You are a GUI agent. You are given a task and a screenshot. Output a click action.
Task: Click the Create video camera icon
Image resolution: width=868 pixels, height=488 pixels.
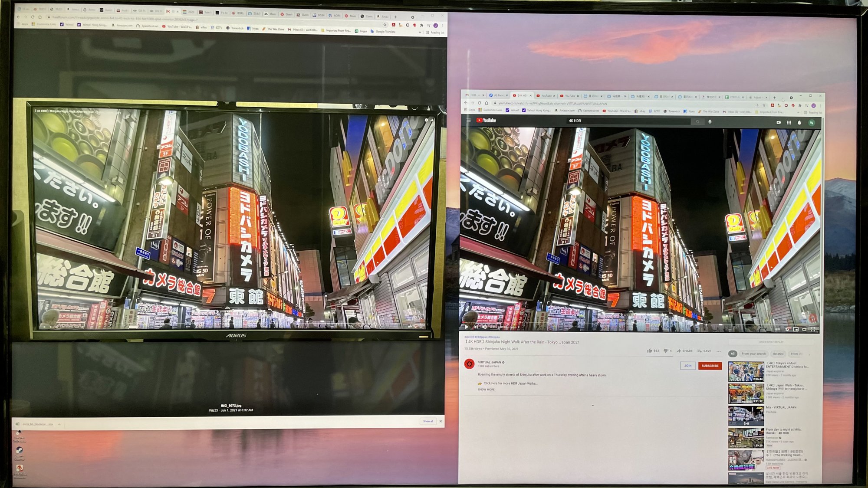779,123
